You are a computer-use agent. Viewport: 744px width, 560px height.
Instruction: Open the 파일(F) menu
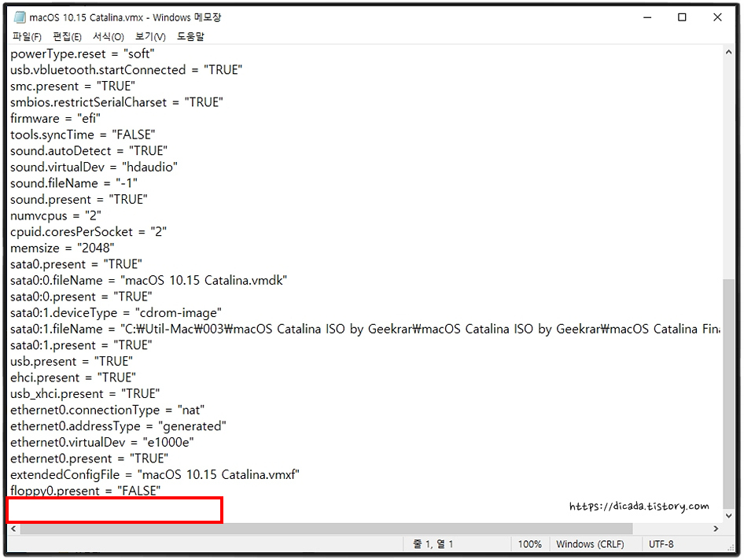(27, 36)
